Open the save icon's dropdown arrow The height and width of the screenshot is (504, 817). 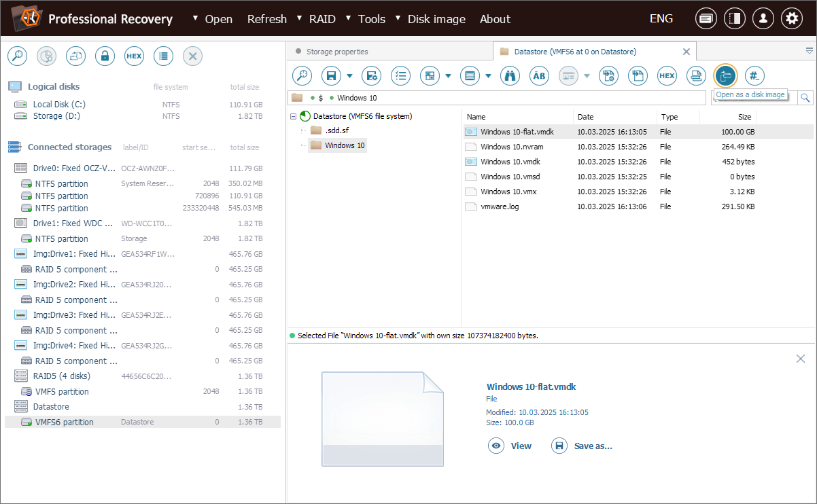click(x=349, y=76)
